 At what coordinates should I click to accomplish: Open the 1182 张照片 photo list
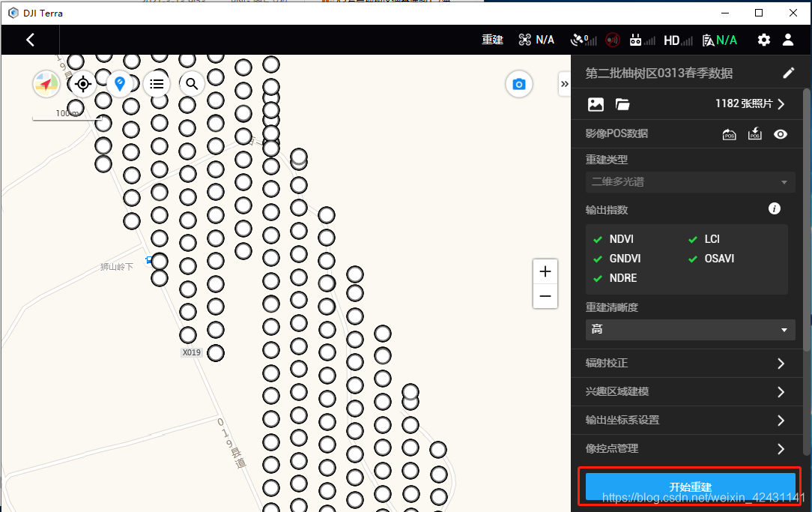(x=750, y=104)
